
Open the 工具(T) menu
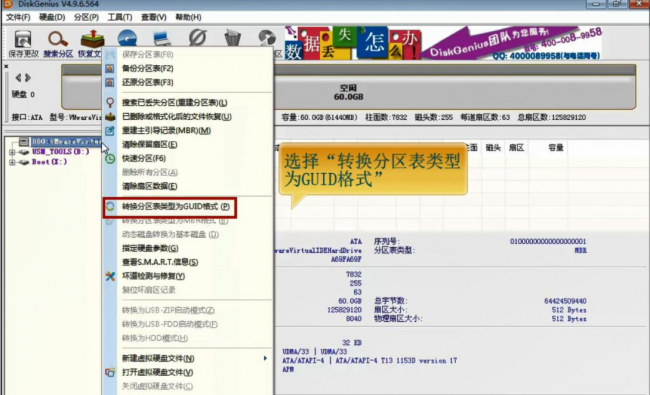(x=120, y=17)
